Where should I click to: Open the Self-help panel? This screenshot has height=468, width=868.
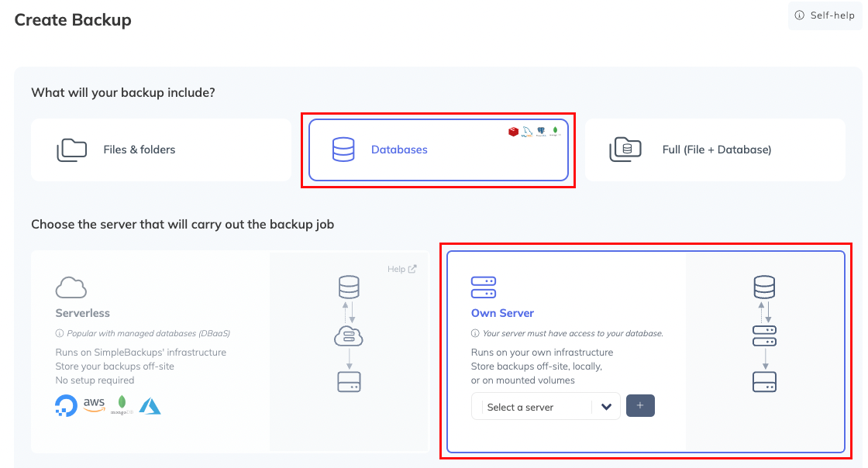pos(825,15)
